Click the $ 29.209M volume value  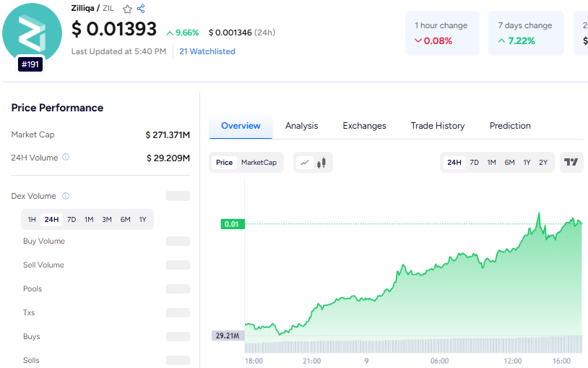(168, 158)
